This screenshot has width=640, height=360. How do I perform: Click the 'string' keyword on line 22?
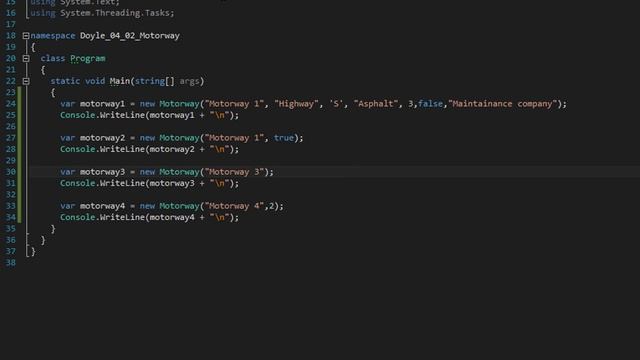point(150,81)
